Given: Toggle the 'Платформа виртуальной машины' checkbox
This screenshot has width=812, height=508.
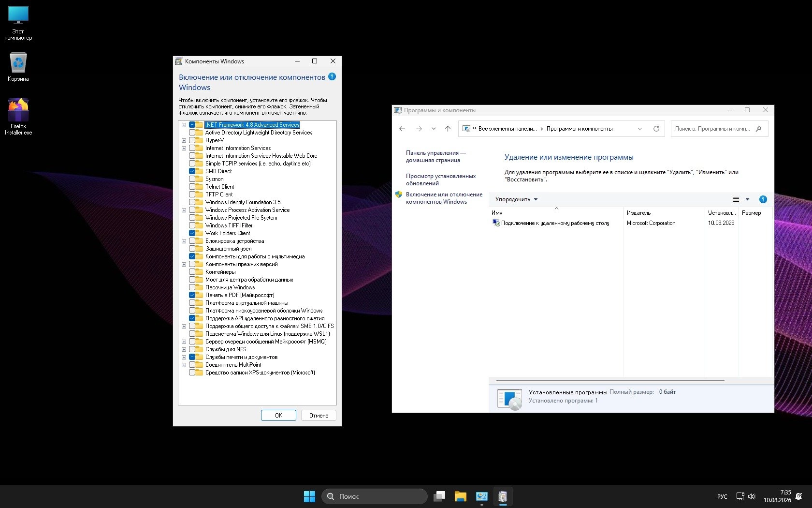Looking at the screenshot, I should [192, 303].
